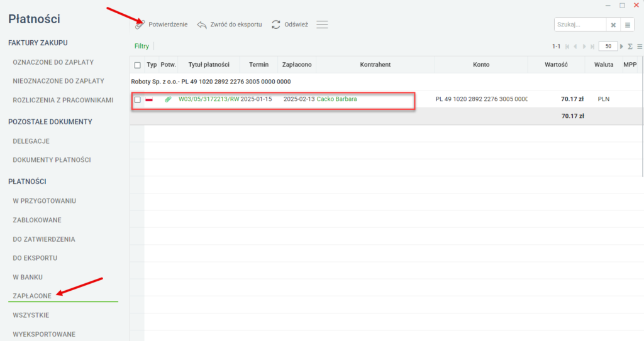Click the Potwierdzenie paperclip toolbar button

click(x=162, y=24)
